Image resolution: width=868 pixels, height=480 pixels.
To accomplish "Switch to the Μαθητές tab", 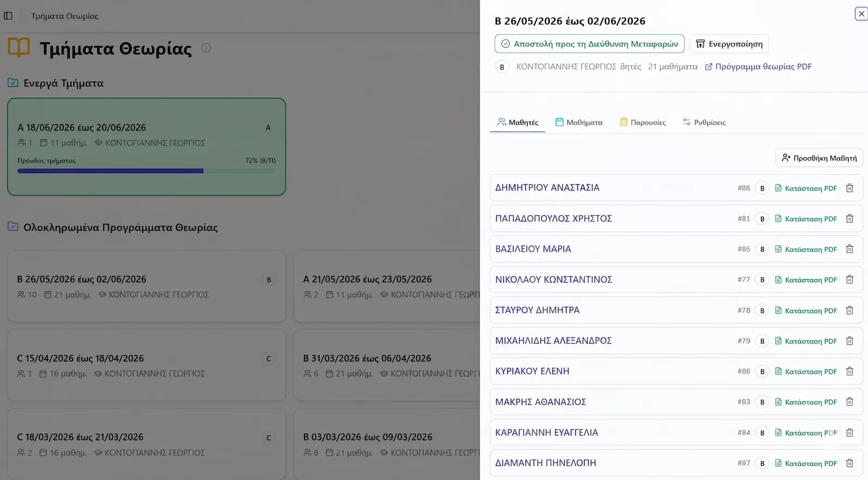I will [x=518, y=122].
